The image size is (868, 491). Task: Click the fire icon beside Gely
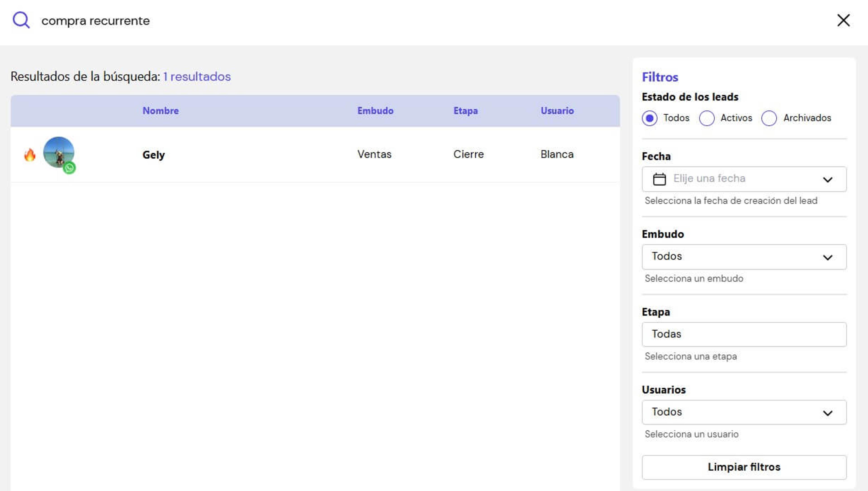coord(30,155)
